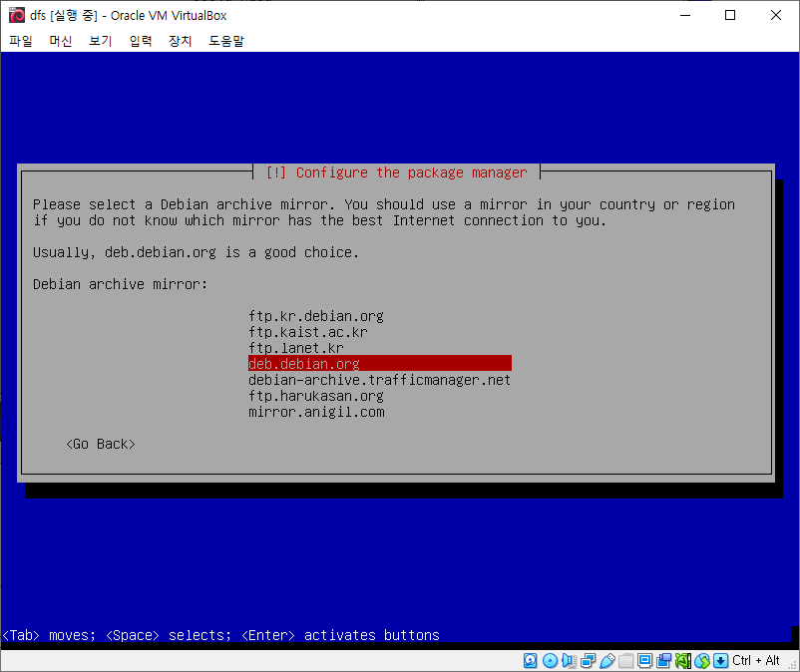
Task: Select highlighted mirror deb.debian.org
Action: click(380, 364)
